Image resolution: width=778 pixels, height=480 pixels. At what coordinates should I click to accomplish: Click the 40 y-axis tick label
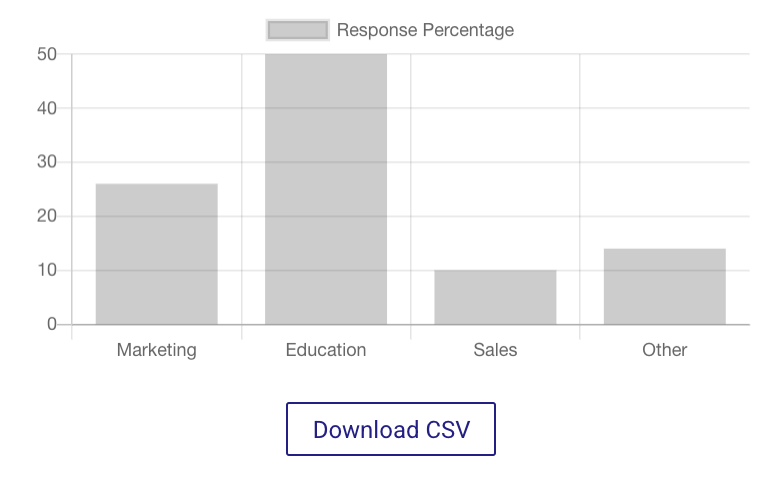coord(46,108)
